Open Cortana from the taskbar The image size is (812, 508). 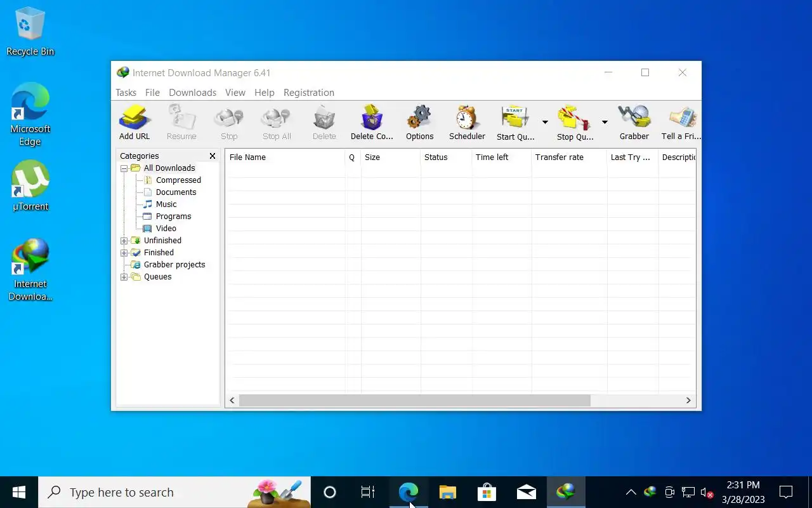pyautogui.click(x=330, y=492)
